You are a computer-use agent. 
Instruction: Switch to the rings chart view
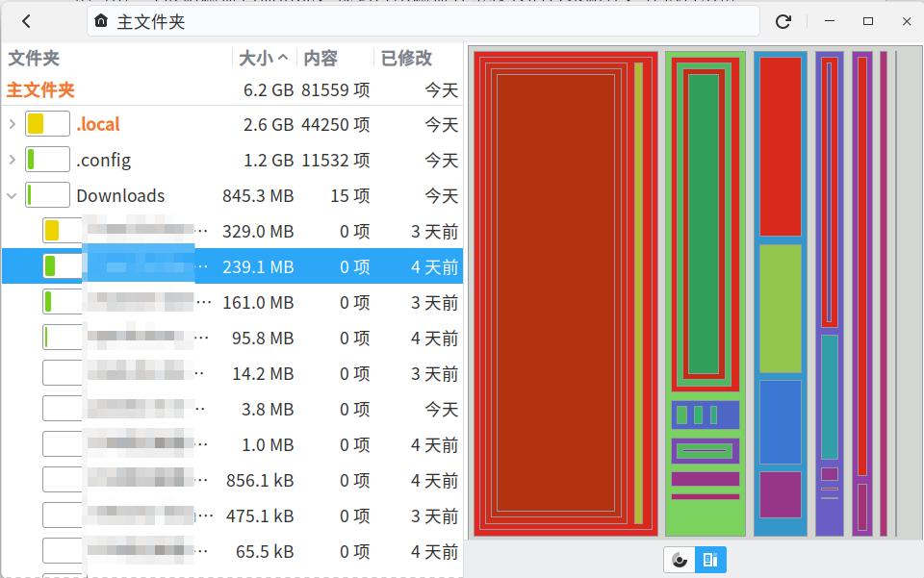pos(680,560)
